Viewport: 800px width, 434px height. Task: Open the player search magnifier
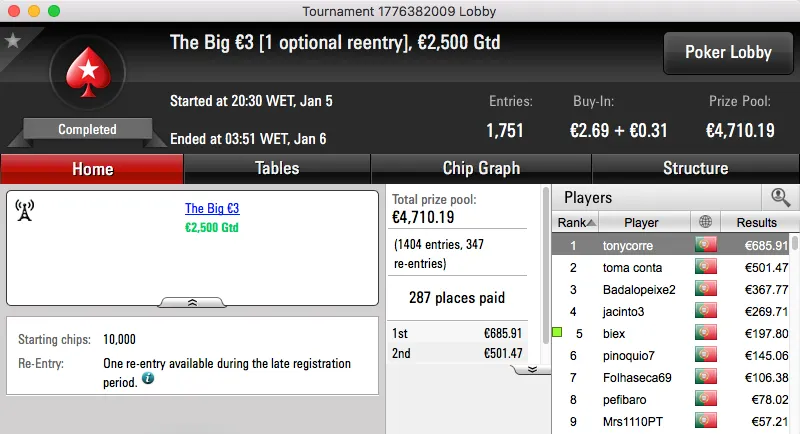coord(780,198)
